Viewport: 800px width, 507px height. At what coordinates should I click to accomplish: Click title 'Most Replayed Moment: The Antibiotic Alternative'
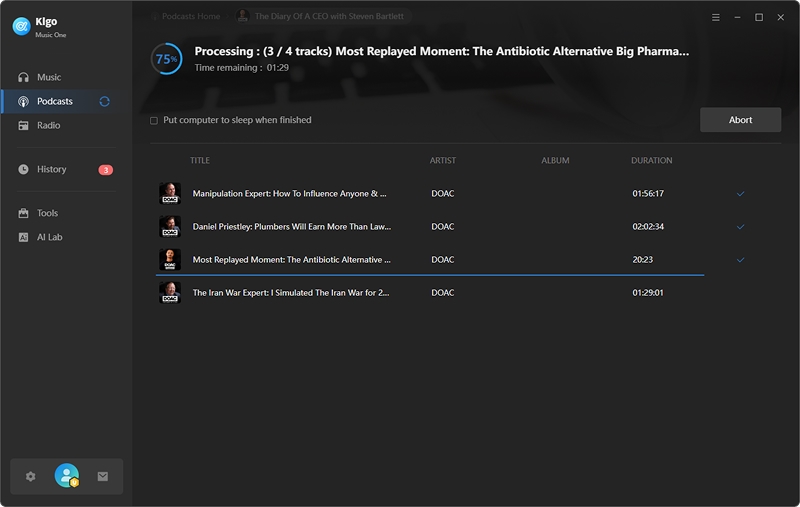(x=291, y=260)
